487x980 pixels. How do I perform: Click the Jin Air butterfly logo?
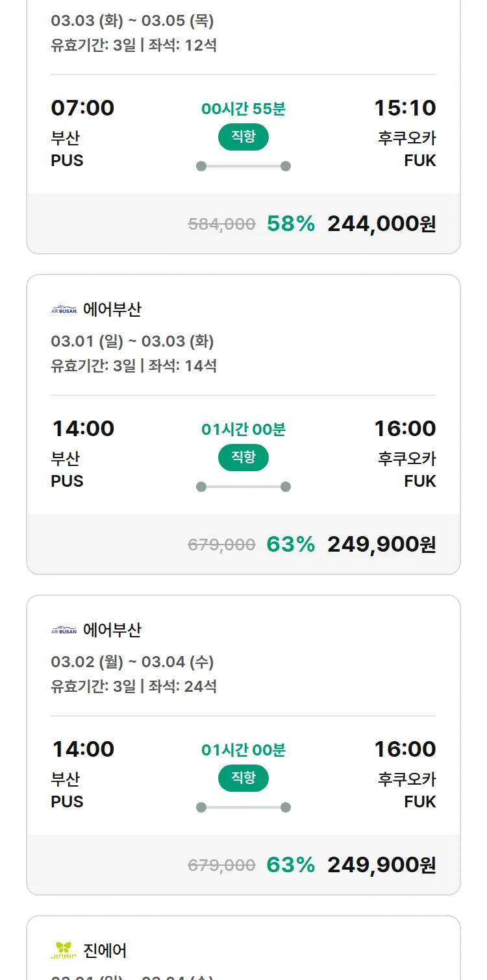coord(64,951)
